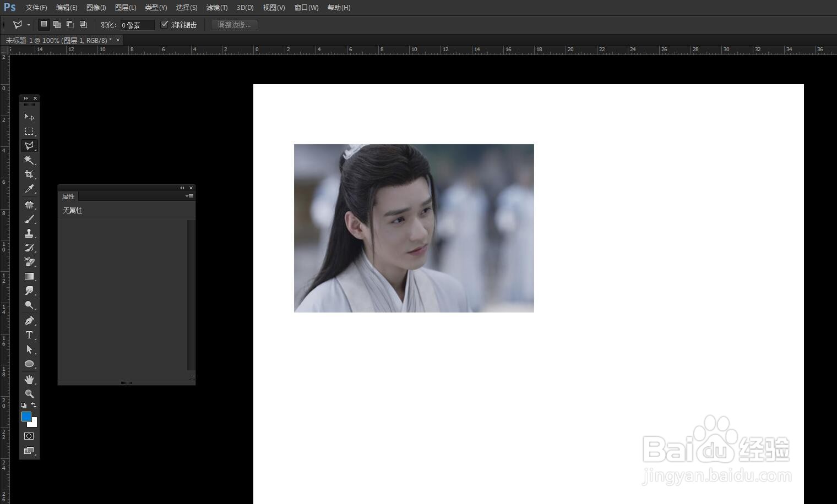Close the 未标题-1 document tab
The width and height of the screenshot is (837, 504).
coord(118,40)
